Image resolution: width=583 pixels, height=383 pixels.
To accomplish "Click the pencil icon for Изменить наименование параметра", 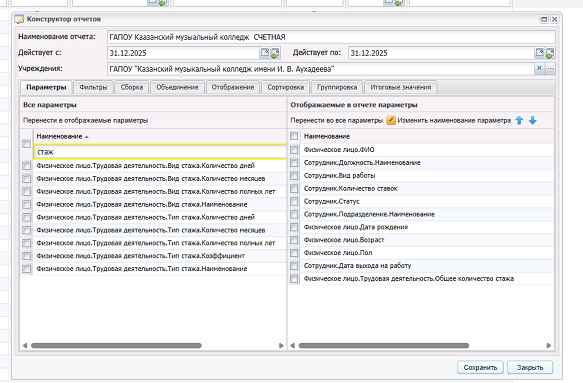I will pos(391,120).
